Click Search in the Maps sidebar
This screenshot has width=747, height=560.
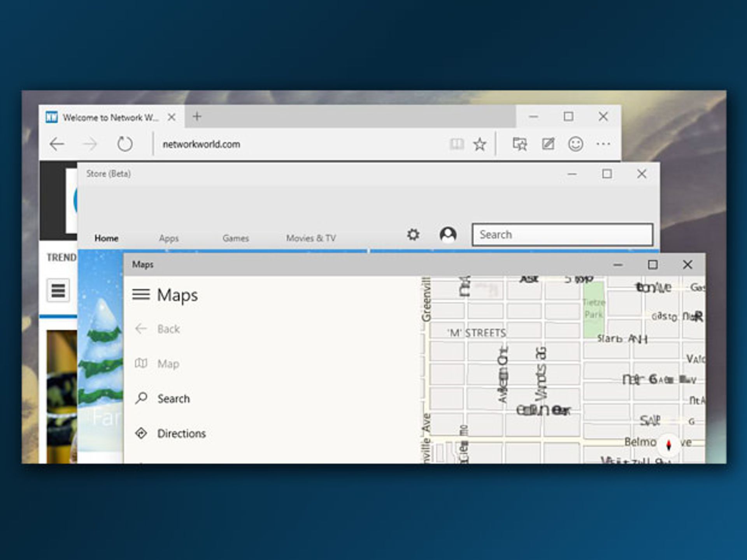[173, 399]
